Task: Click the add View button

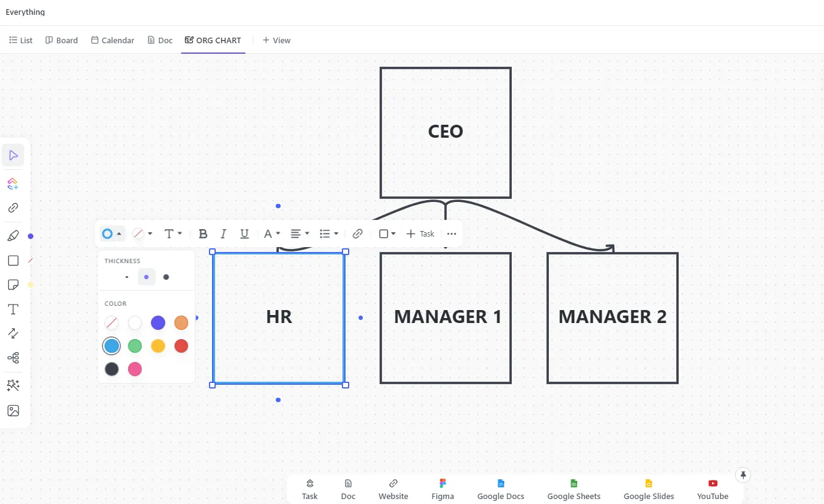Action: (x=276, y=40)
